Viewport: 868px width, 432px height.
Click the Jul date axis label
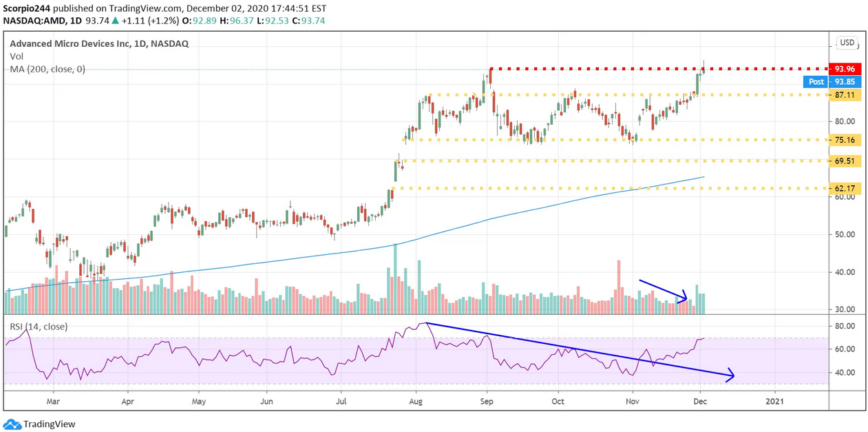[341, 400]
